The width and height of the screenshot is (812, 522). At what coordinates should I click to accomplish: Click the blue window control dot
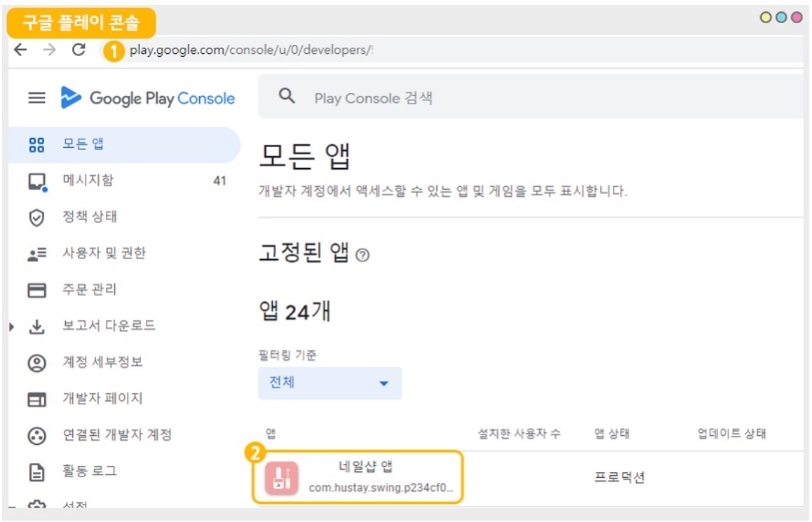click(781, 17)
